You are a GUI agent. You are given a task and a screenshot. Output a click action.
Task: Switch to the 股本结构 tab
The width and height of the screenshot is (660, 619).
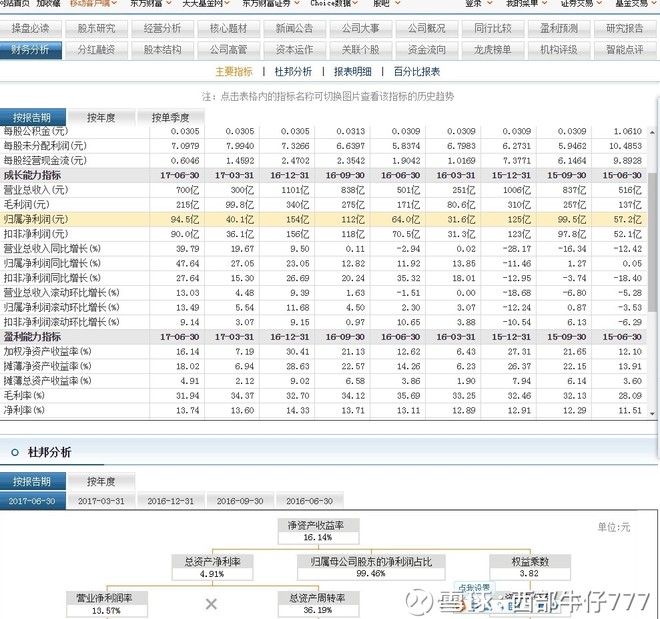(x=162, y=50)
